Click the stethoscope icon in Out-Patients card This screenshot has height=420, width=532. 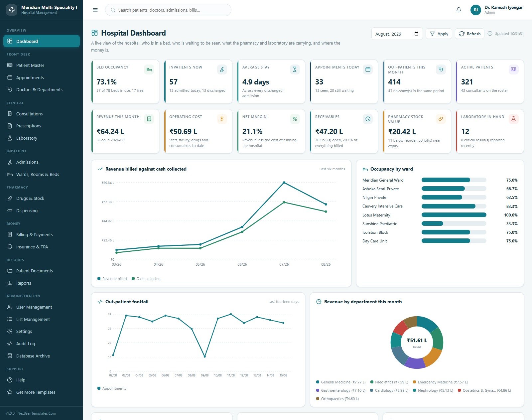pos(441,69)
